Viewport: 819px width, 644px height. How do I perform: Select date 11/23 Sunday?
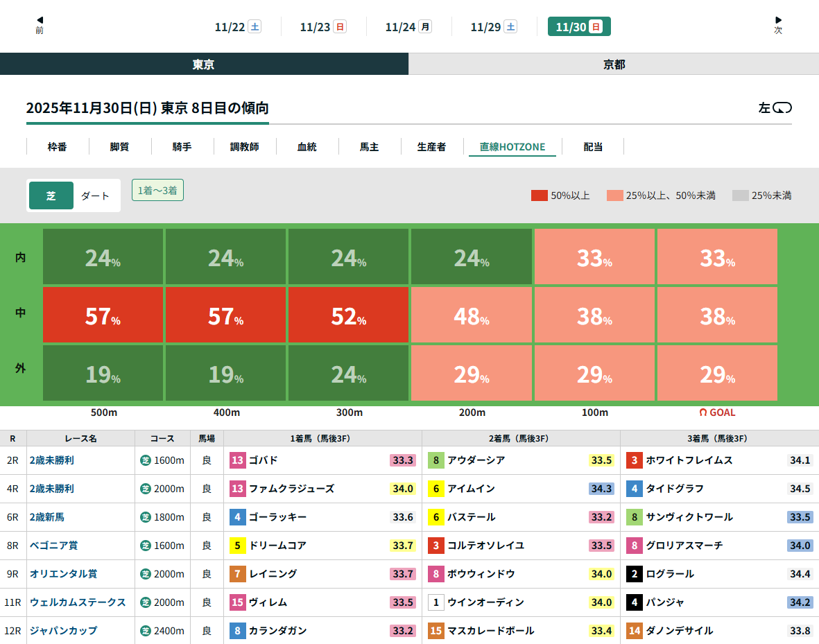click(x=323, y=26)
